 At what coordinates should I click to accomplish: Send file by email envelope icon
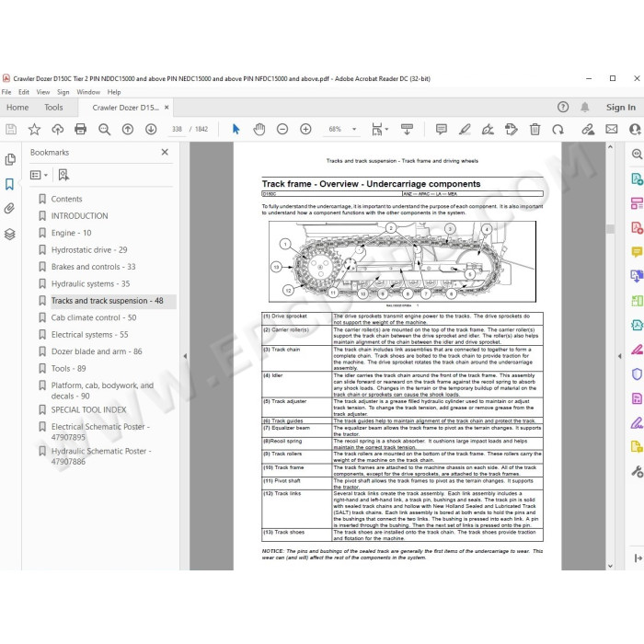pyautogui.click(x=612, y=130)
